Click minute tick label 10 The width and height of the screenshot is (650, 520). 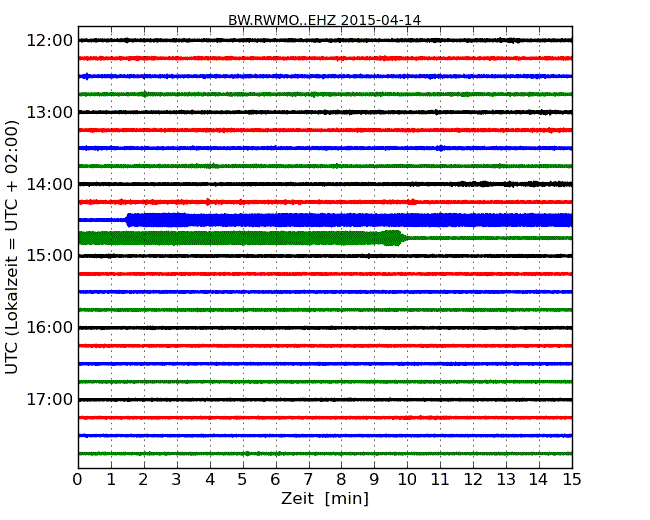pyautogui.click(x=407, y=479)
